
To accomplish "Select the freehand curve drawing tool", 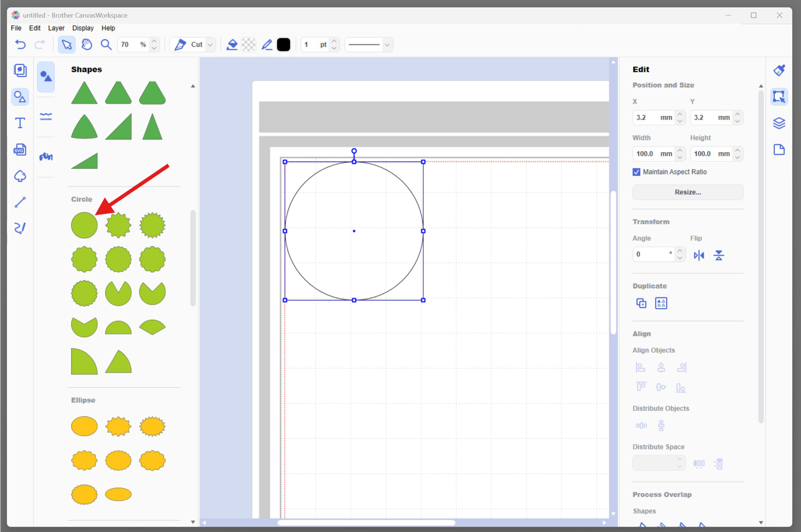I will click(20, 228).
